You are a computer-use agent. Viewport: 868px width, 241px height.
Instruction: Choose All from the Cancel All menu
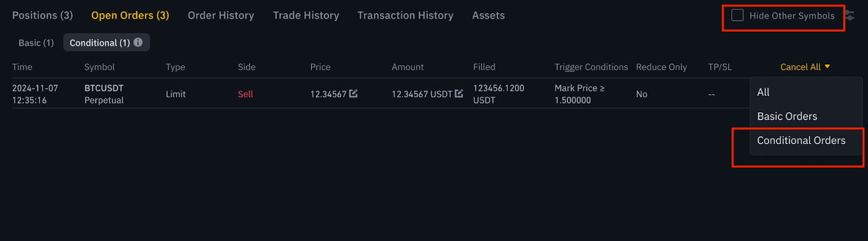pyautogui.click(x=763, y=92)
